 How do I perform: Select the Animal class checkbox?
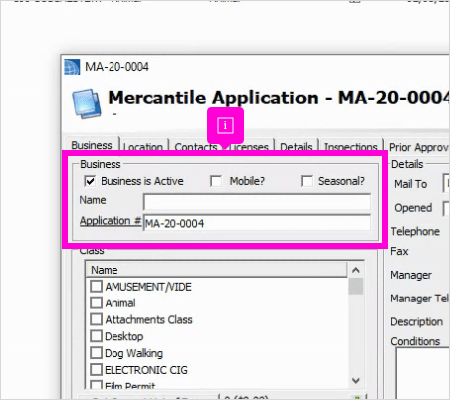point(96,303)
